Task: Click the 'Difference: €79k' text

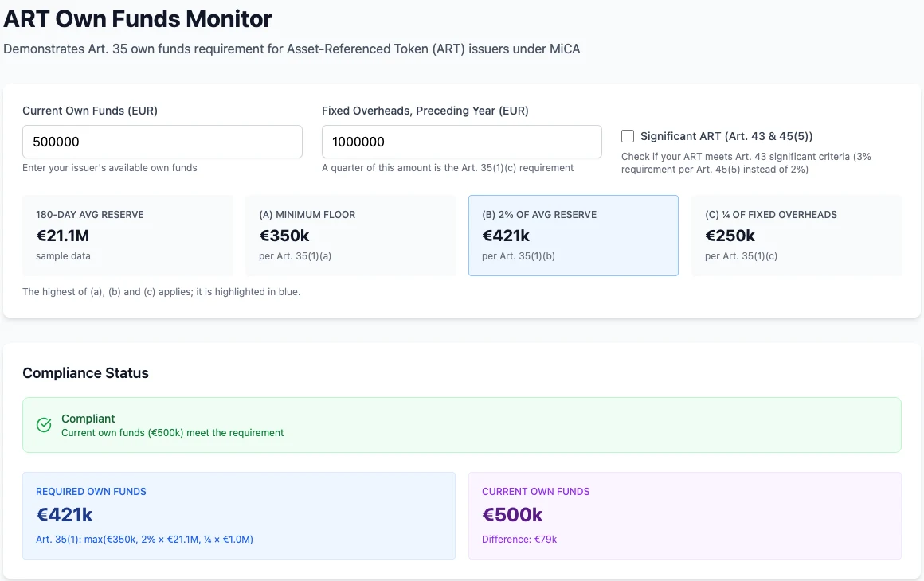Action: tap(519, 539)
